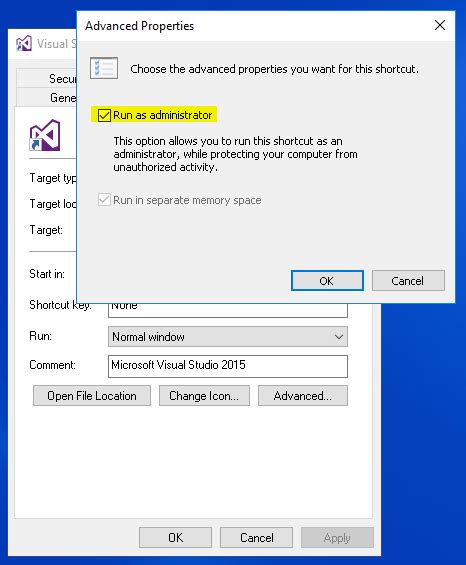Image resolution: width=466 pixels, height=565 pixels.
Task: Click the Visual Studio title bar icon
Action: pyautogui.click(x=24, y=44)
